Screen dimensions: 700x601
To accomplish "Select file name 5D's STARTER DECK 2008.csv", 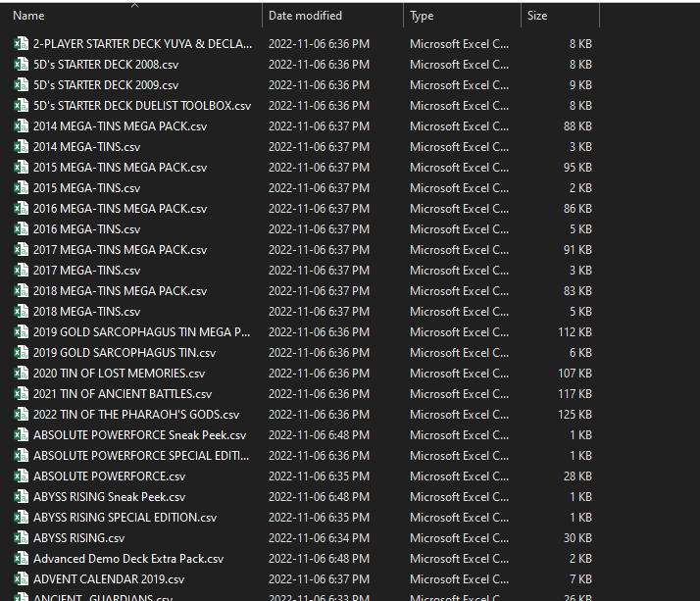I will tap(106, 65).
